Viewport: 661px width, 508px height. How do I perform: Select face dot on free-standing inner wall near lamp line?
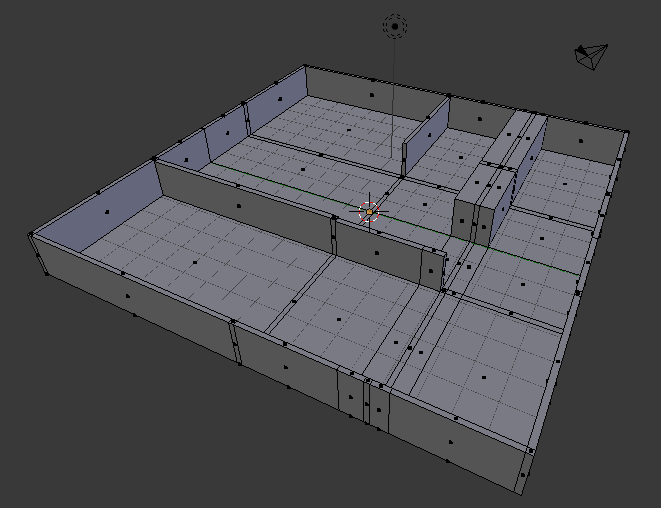pyautogui.click(x=429, y=135)
